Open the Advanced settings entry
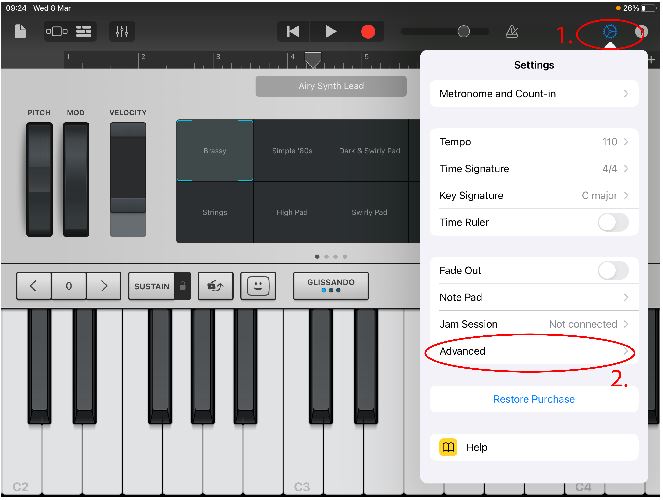 (x=533, y=352)
